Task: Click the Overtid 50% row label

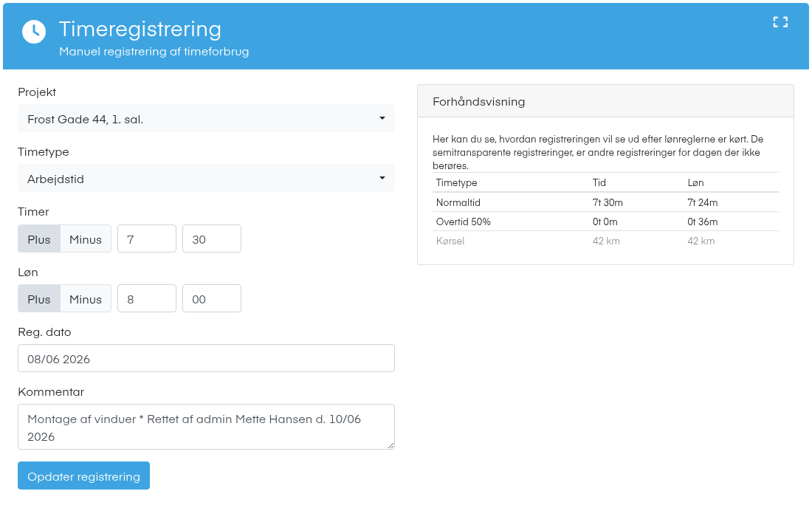Action: click(x=463, y=222)
